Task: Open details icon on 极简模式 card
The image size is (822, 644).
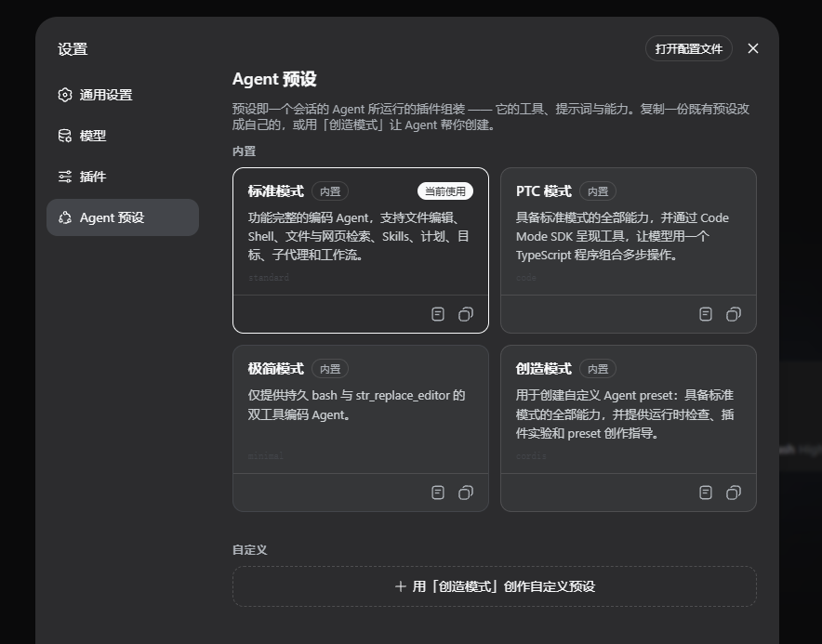Action: [x=438, y=493]
